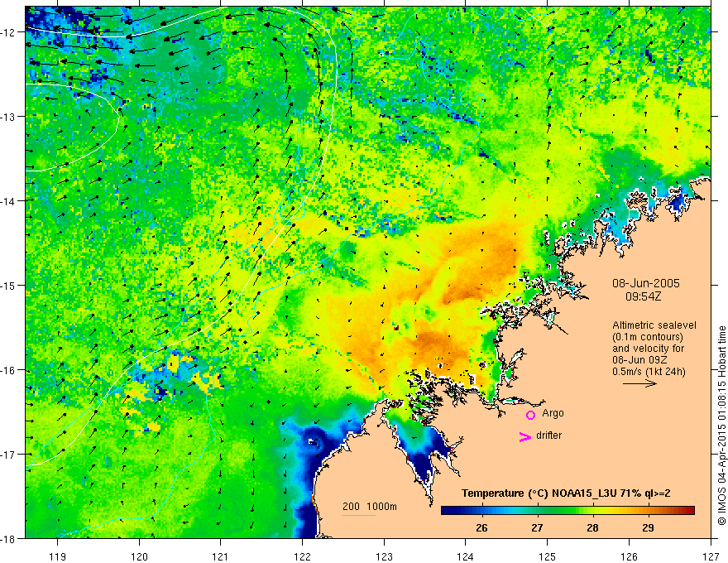
Task: Click the velocity scale arrow in legend
Action: coord(639,383)
